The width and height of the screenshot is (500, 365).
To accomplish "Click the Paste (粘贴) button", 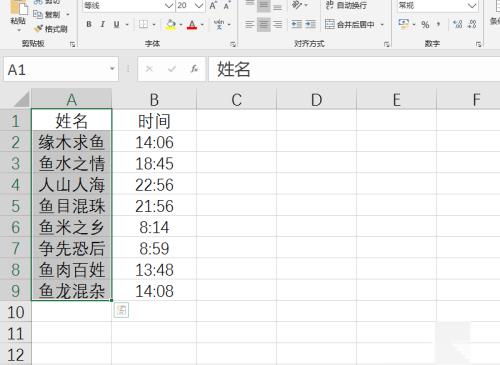I will (x=18, y=13).
